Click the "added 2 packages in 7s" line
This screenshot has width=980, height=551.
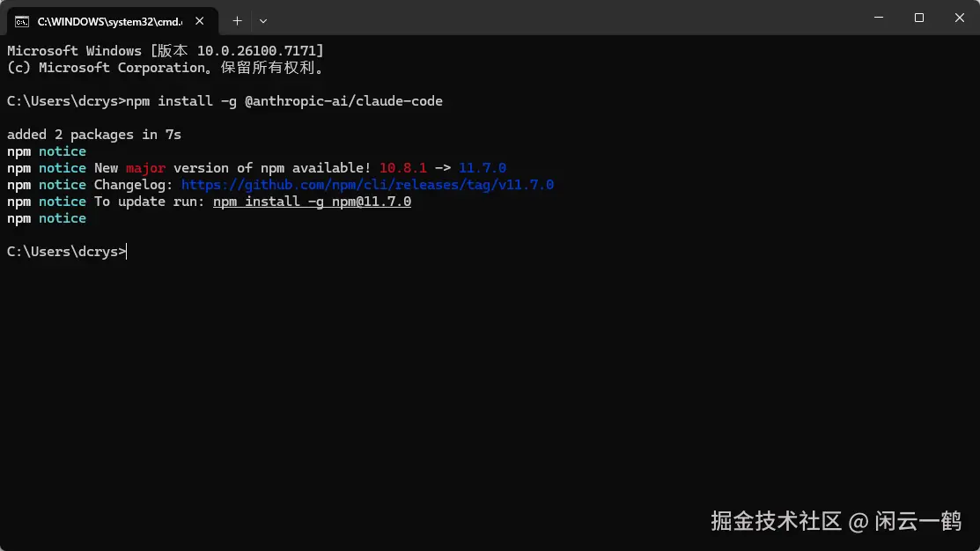[x=94, y=135]
